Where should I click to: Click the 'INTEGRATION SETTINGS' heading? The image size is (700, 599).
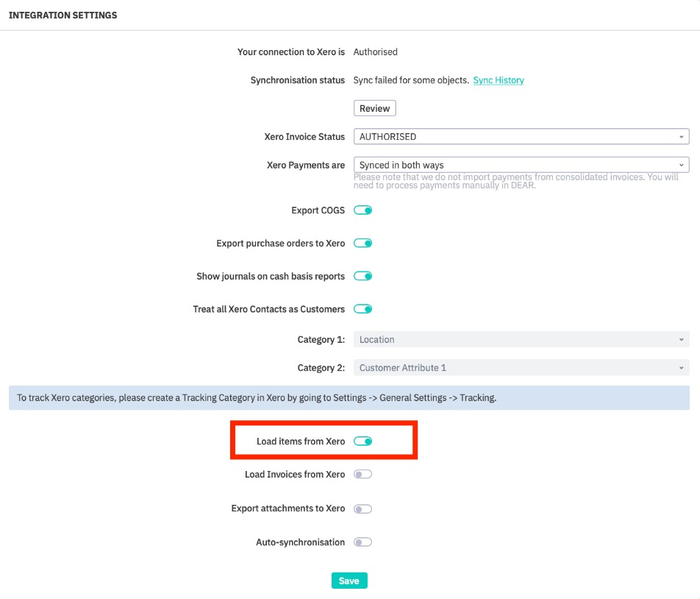click(63, 15)
